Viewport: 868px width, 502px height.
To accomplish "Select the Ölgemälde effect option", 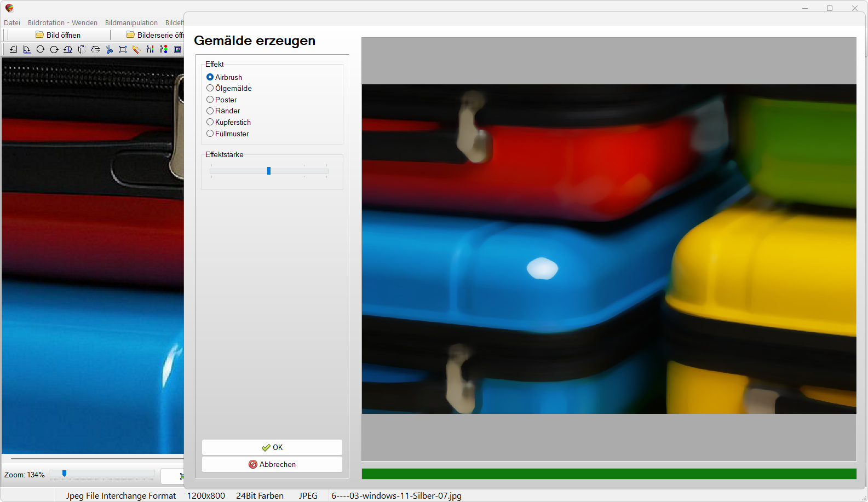I will (x=210, y=88).
